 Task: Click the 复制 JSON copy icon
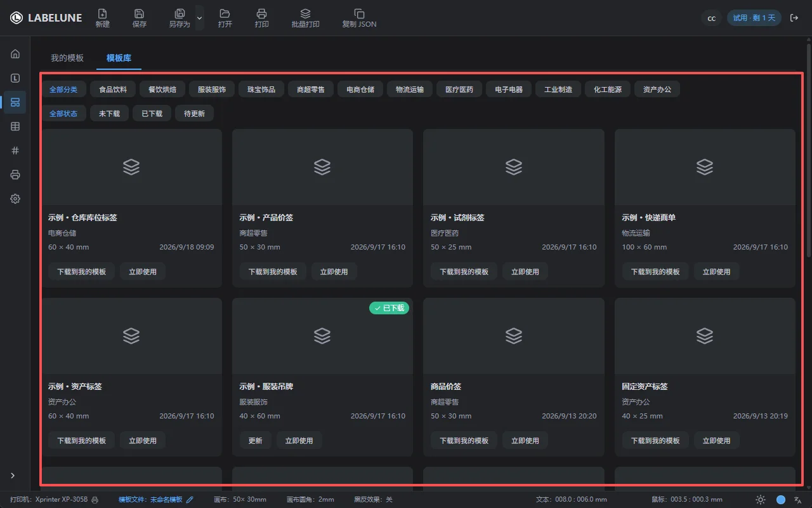(359, 13)
